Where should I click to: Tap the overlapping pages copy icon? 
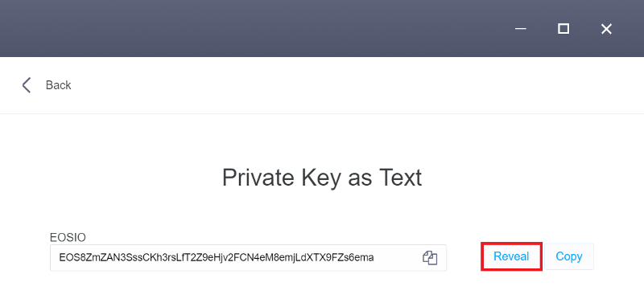coord(430,257)
